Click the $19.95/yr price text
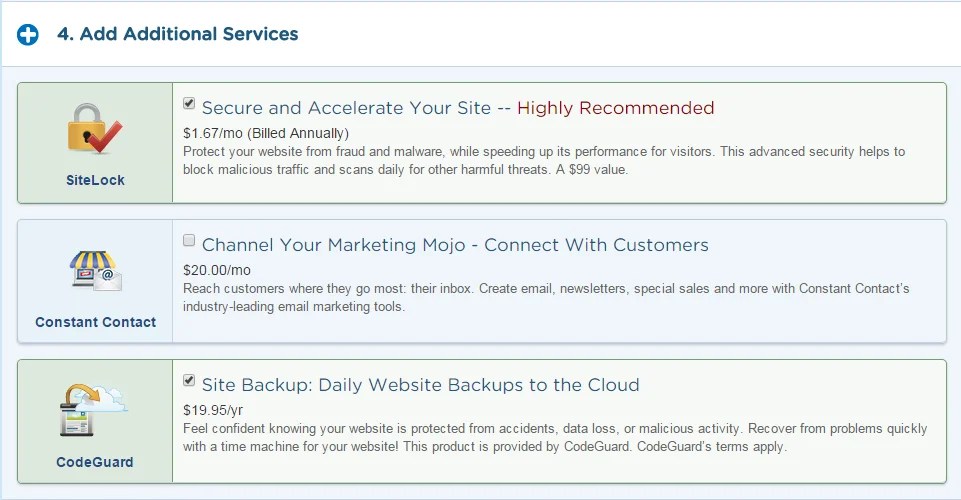This screenshot has height=500, width=961. (x=213, y=410)
